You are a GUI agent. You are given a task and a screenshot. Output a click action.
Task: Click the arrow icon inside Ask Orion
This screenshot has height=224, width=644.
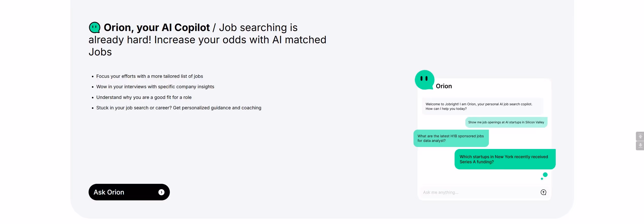coord(161,192)
